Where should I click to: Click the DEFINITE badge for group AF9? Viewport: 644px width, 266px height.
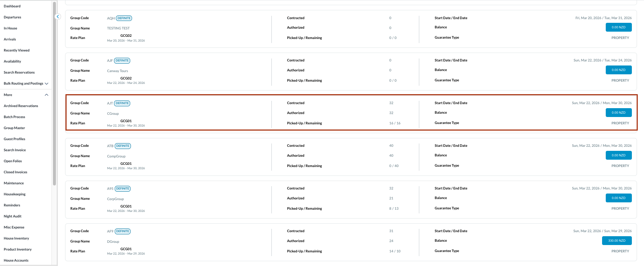123,231
